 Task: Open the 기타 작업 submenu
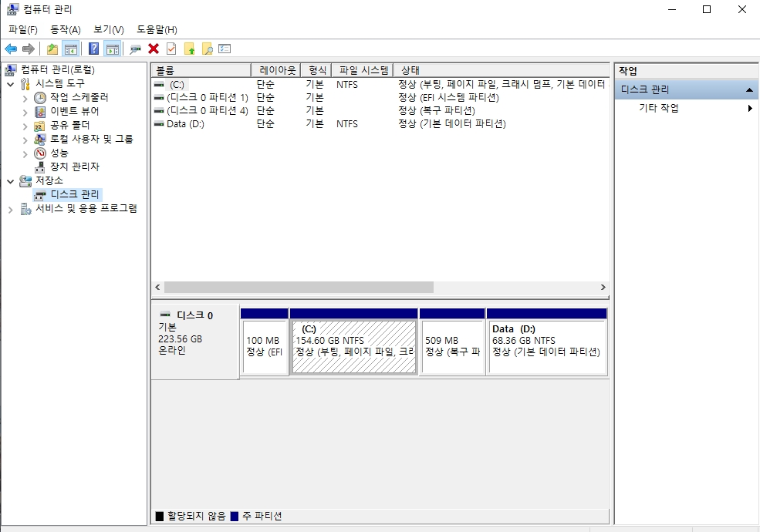[687, 108]
